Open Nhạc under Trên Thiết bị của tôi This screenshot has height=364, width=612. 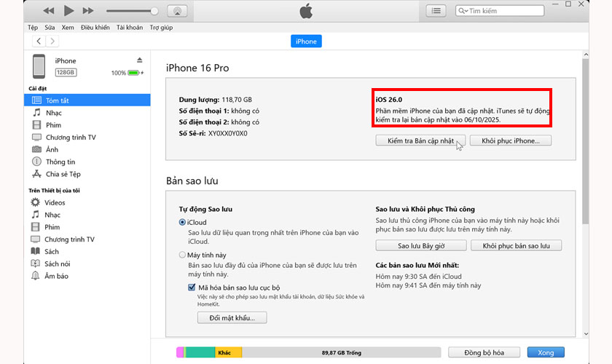(52, 215)
